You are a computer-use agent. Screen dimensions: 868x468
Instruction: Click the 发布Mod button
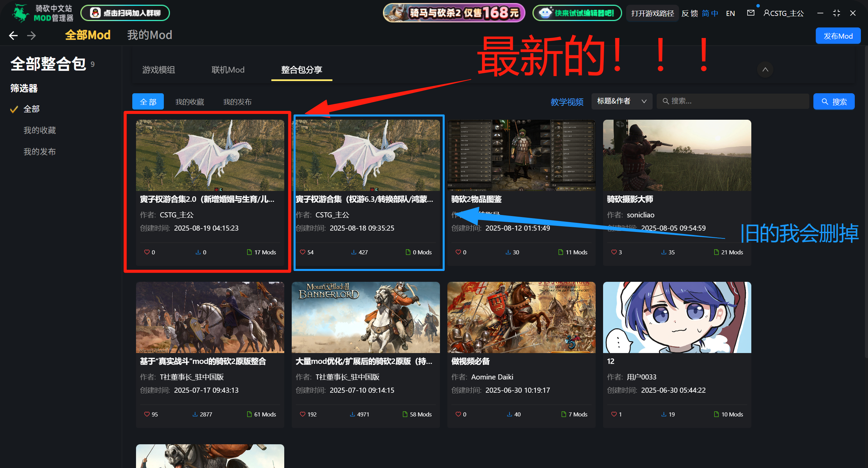[838, 36]
